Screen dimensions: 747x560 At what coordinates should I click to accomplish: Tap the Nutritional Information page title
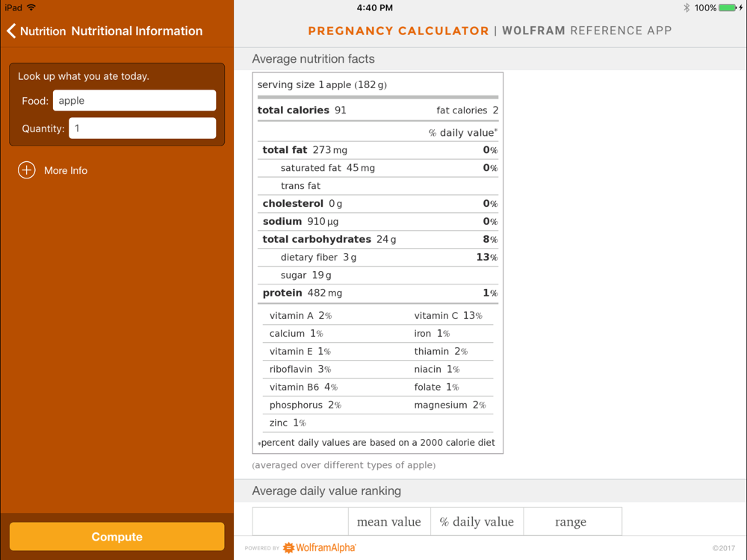[137, 31]
